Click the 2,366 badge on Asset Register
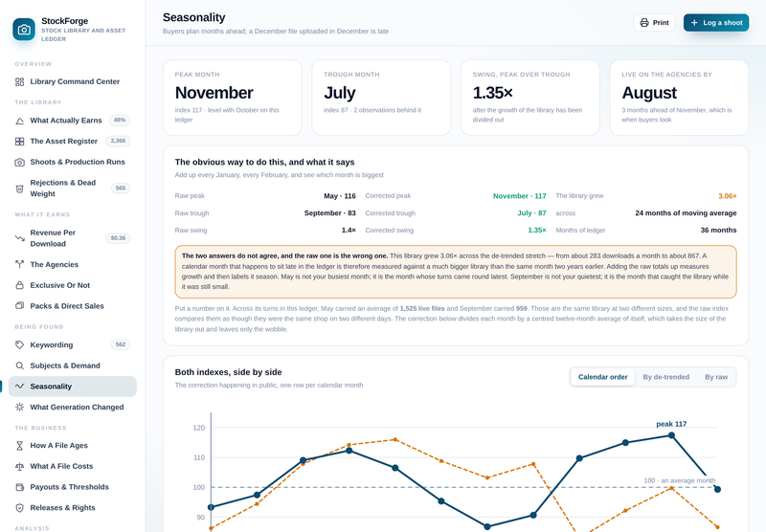The image size is (766, 532). (x=118, y=141)
